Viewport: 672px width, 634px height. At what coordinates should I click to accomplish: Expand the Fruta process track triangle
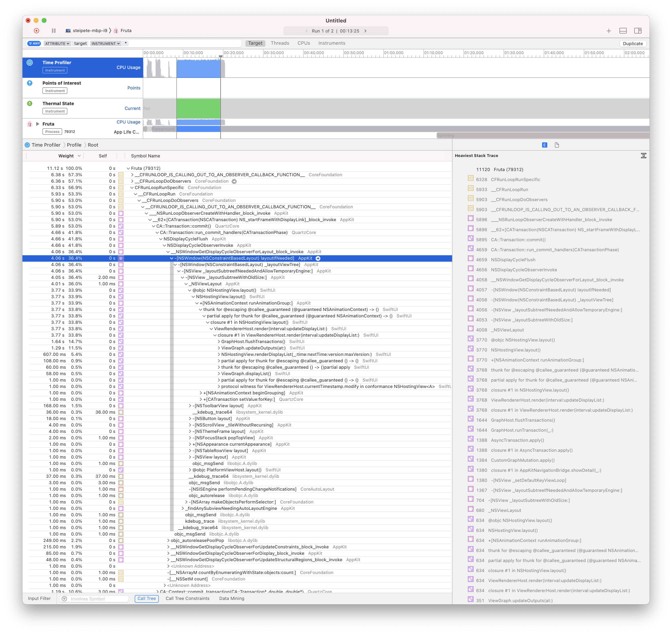point(37,124)
